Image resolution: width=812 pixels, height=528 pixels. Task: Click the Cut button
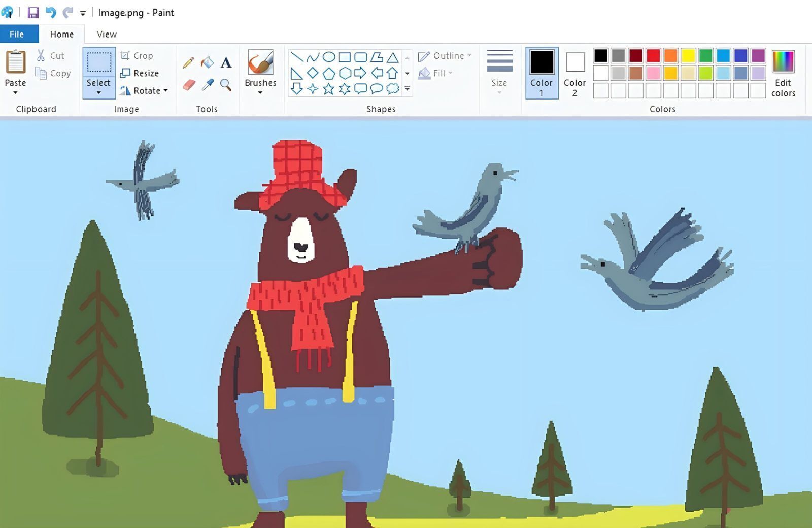coord(50,56)
